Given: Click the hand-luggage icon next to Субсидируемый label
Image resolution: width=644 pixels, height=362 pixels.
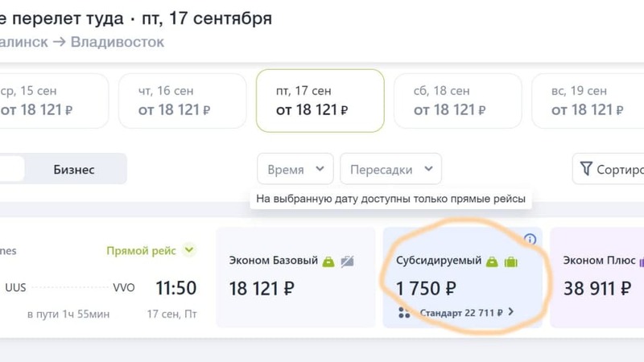Looking at the screenshot, I should click(492, 261).
